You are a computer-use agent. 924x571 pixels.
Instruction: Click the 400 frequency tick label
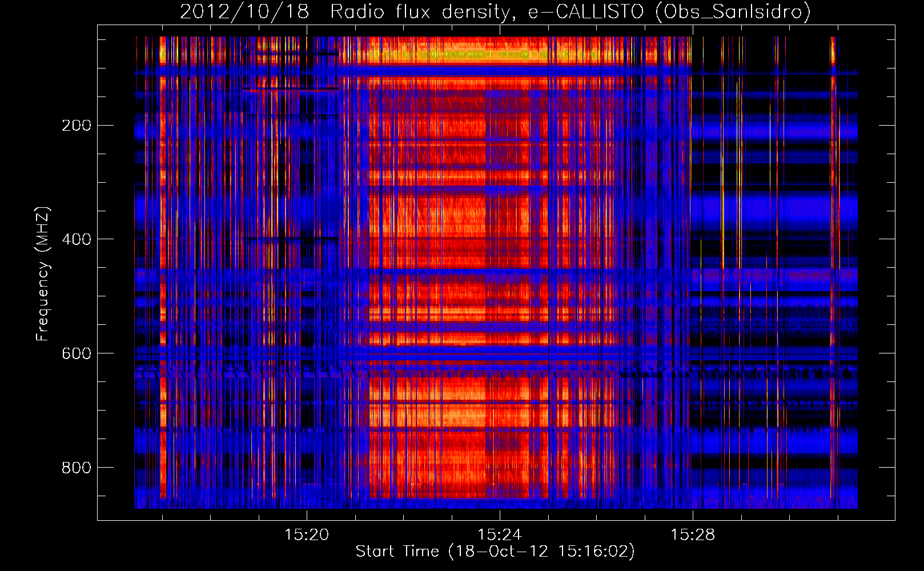pyautogui.click(x=77, y=239)
